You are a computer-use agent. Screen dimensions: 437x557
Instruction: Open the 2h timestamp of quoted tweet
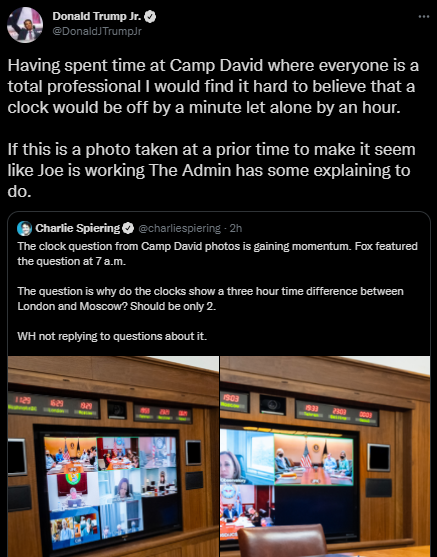236,228
